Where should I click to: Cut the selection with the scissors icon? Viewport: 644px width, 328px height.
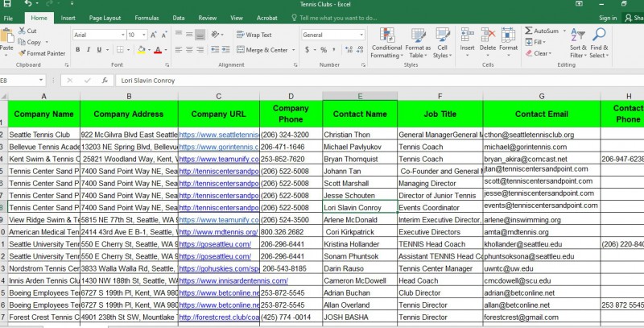click(27, 31)
